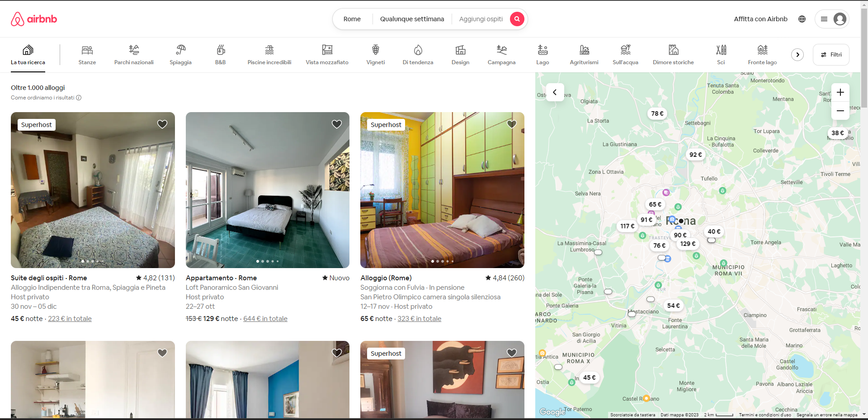Click 323 € in totale link
Viewport: 868px width, 420px height.
pyautogui.click(x=419, y=319)
